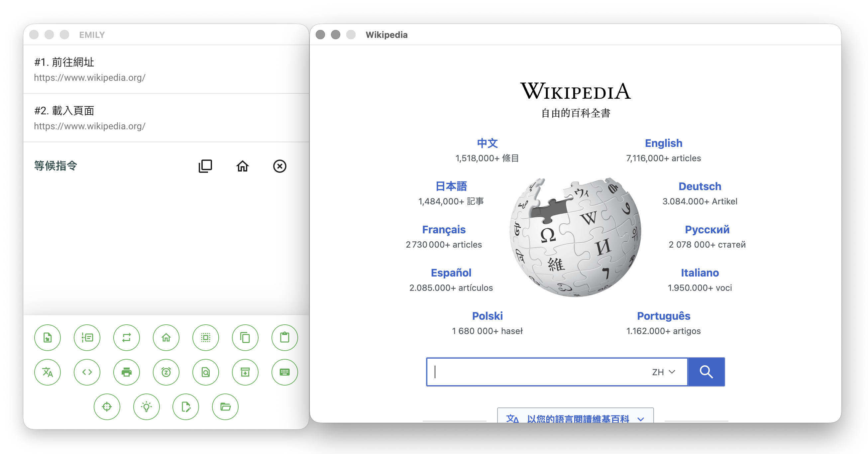868x454 pixels.
Task: Click the blue magnifier search button
Action: [x=706, y=372]
